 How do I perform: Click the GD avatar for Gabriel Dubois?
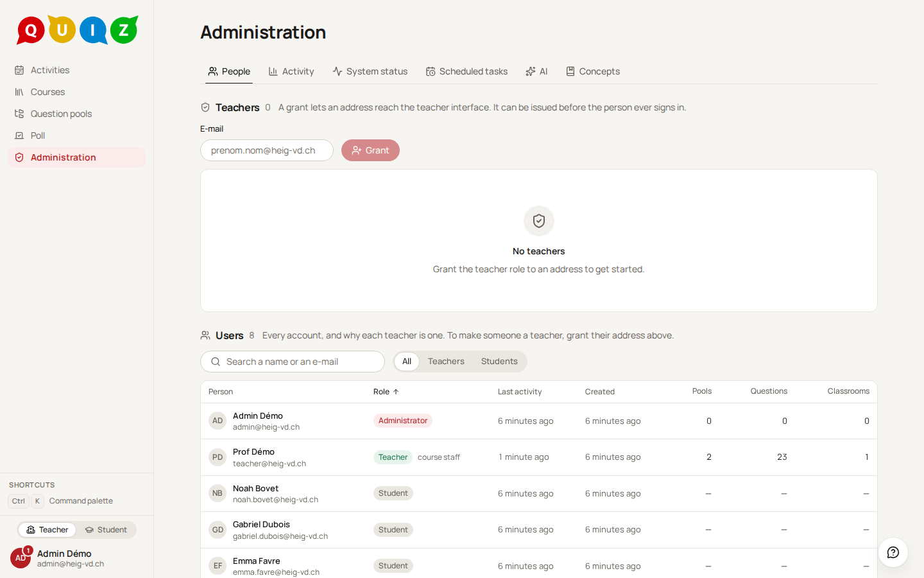(218, 530)
